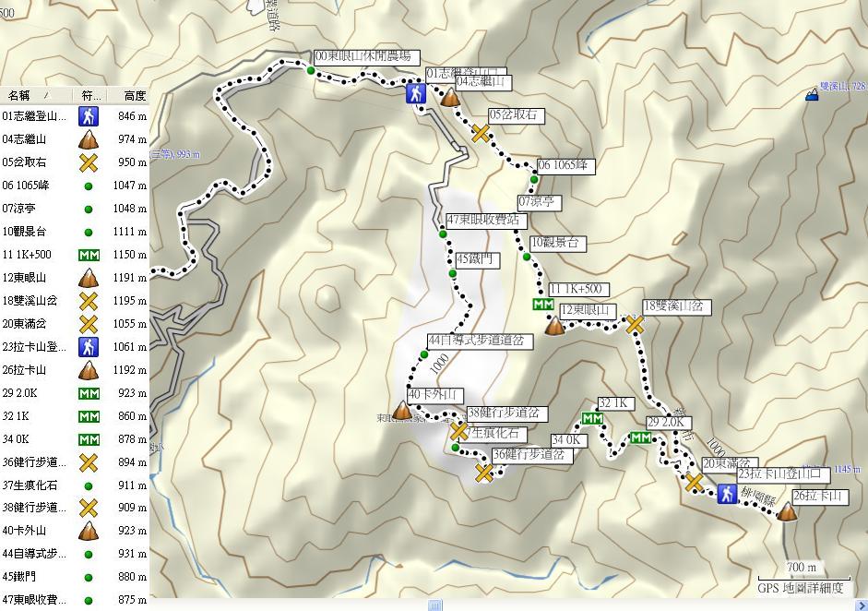Click the MM marker icon in the 34 0K list row

pyautogui.click(x=89, y=439)
